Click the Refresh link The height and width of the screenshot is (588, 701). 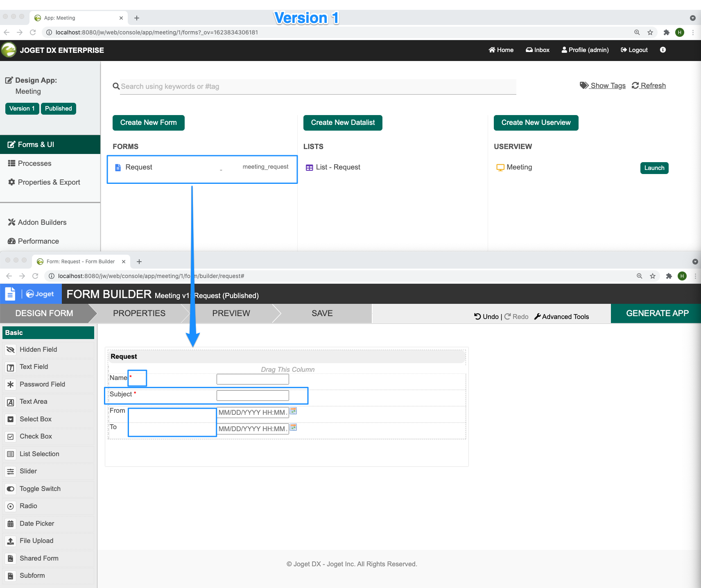[x=649, y=86]
